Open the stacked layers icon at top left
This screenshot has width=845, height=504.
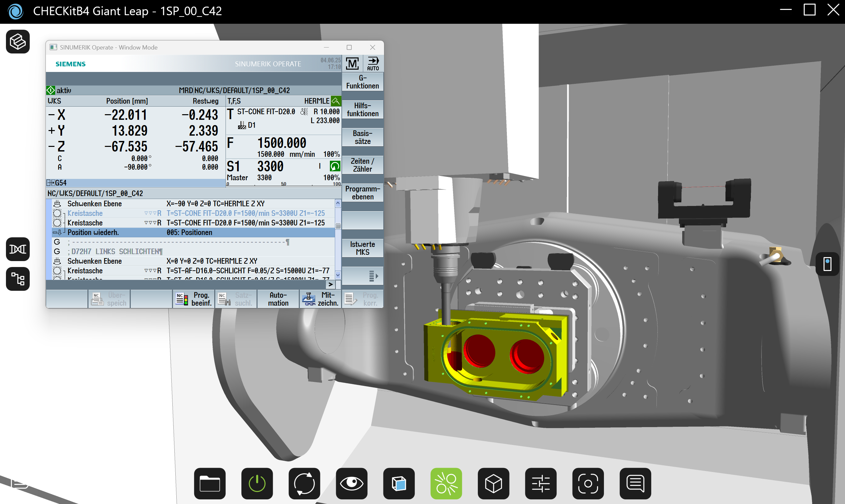18,42
